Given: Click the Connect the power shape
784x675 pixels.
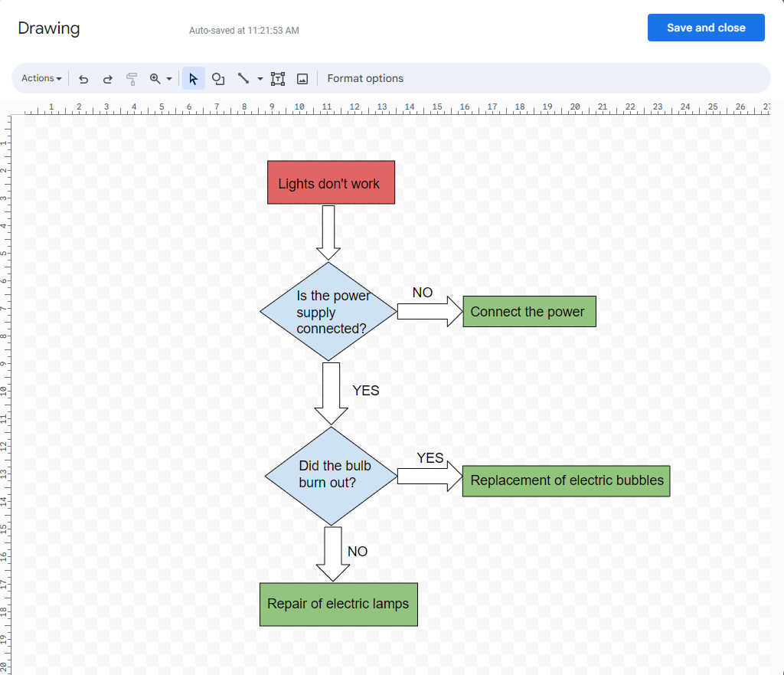Looking at the screenshot, I should 528,311.
